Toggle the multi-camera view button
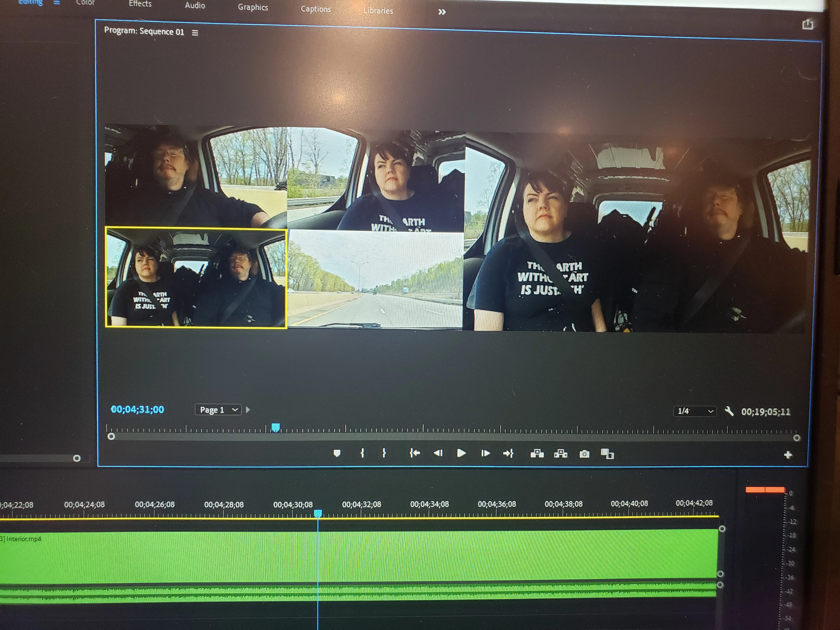 (607, 454)
